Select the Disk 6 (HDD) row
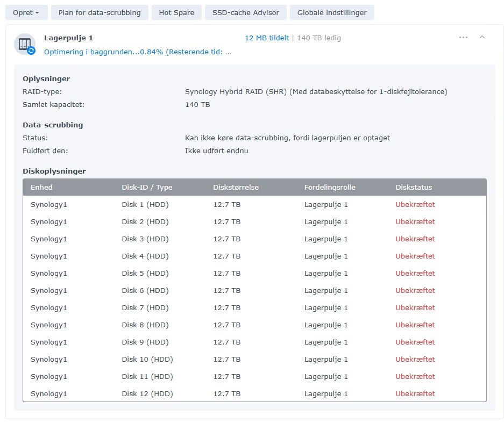The width and height of the screenshot is (504, 423). tap(145, 291)
